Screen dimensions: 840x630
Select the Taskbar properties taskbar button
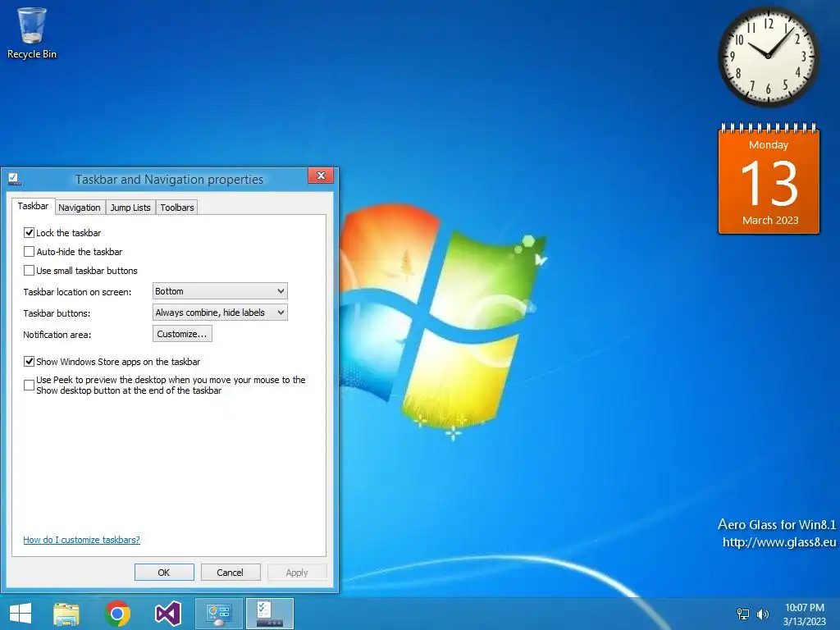click(269, 614)
